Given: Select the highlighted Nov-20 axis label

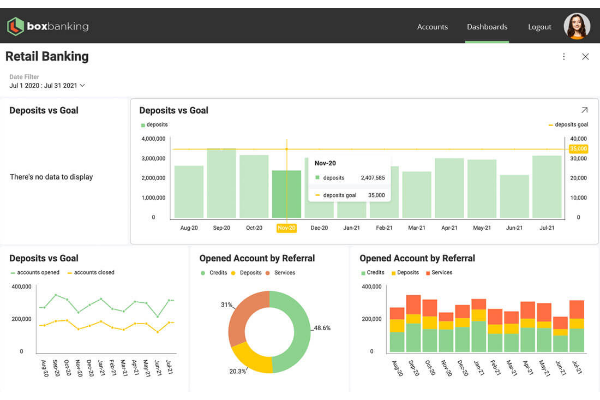Looking at the screenshot, I should (x=287, y=227).
